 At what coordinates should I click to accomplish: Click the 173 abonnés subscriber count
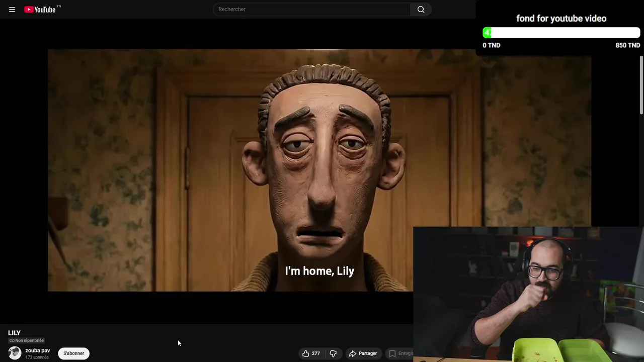(37, 357)
